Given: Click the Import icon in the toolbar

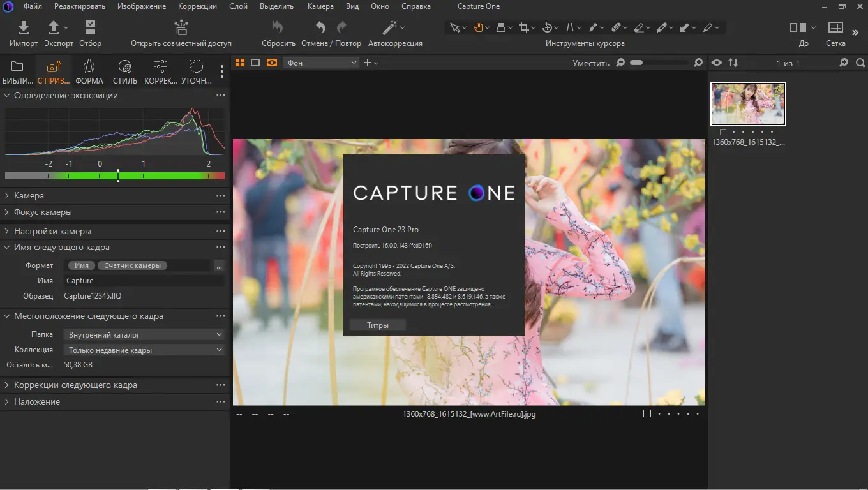Looking at the screenshot, I should click(x=24, y=27).
